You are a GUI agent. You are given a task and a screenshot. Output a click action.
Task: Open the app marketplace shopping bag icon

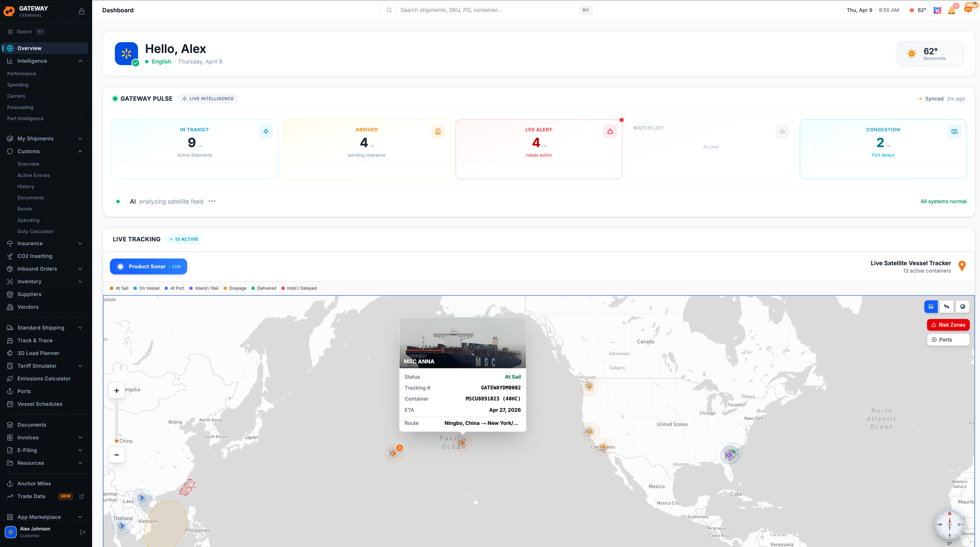click(937, 11)
